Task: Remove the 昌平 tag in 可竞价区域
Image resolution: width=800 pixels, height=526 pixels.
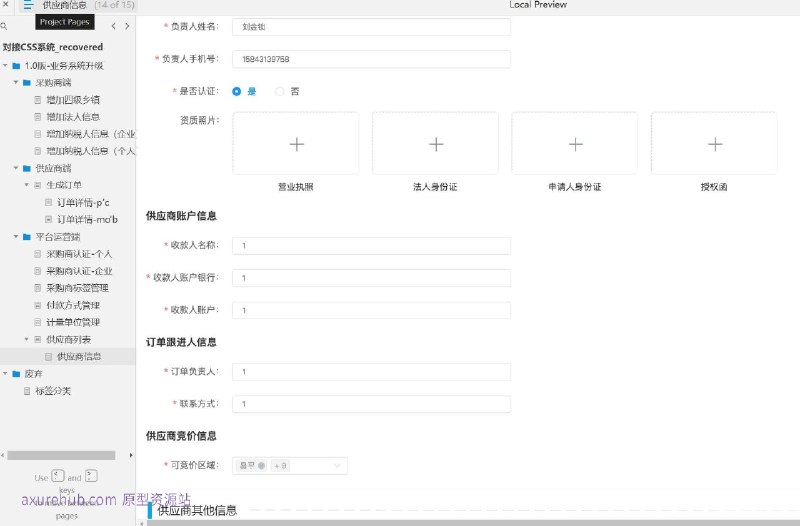Action: click(261, 465)
